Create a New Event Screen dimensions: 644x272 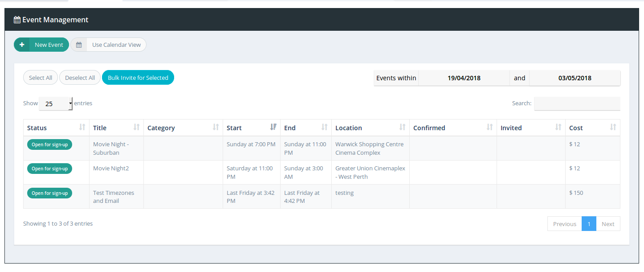[41, 45]
